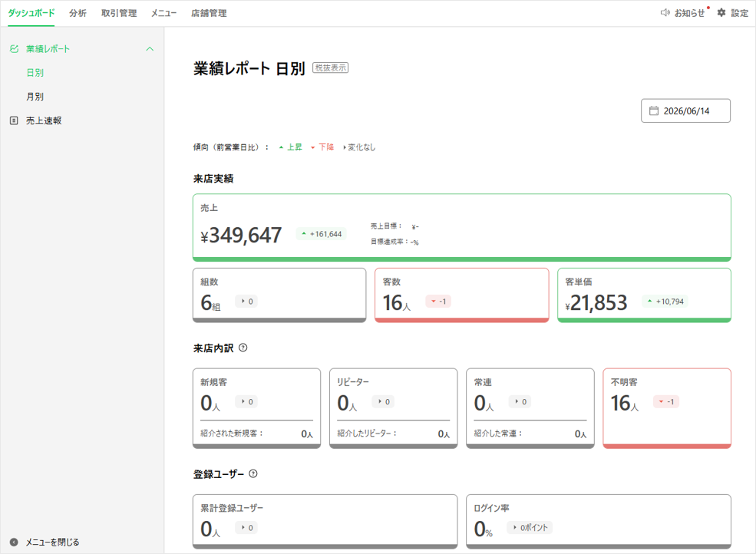This screenshot has height=554, width=756.
Task: Click the 来店内訳 help question icon
Action: click(243, 348)
